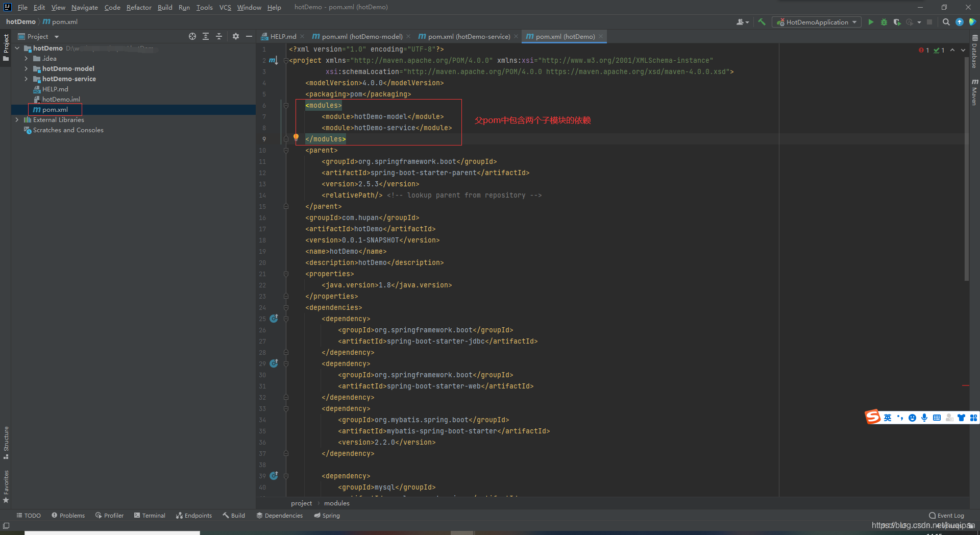Click the editor vertical scrollbar
This screenshot has height=535, width=980.
pos(966,168)
